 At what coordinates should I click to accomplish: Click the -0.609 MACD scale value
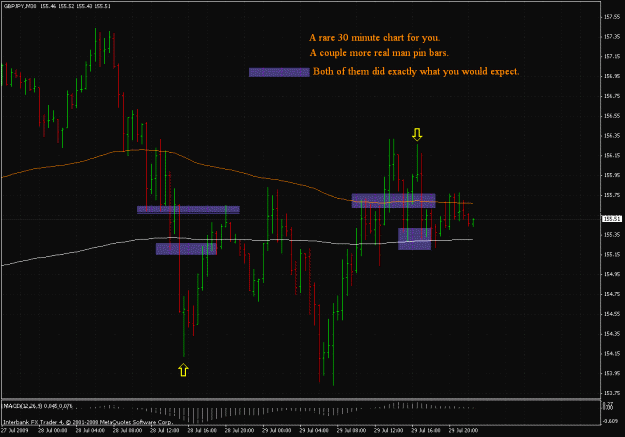[x=611, y=421]
